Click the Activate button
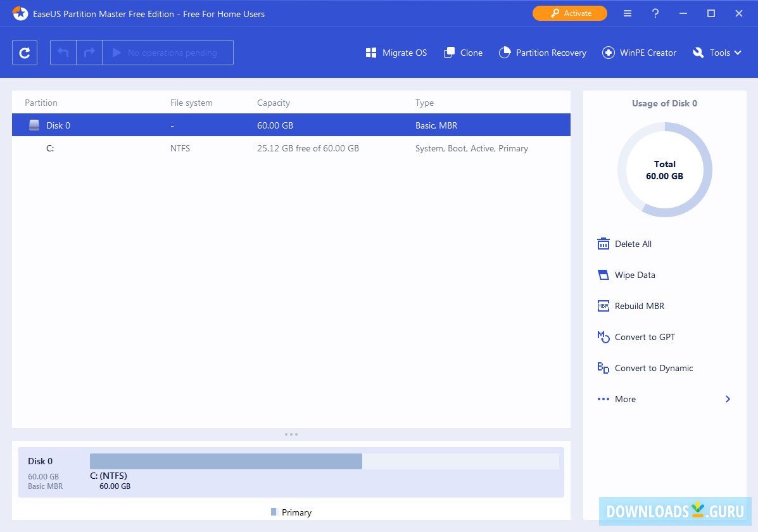758x532 pixels. coord(569,13)
